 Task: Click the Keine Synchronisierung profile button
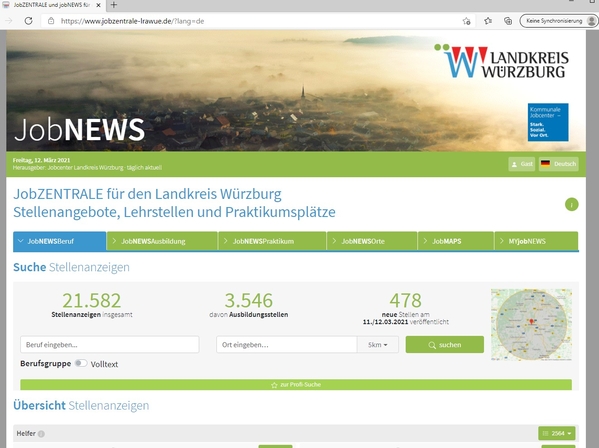(558, 21)
